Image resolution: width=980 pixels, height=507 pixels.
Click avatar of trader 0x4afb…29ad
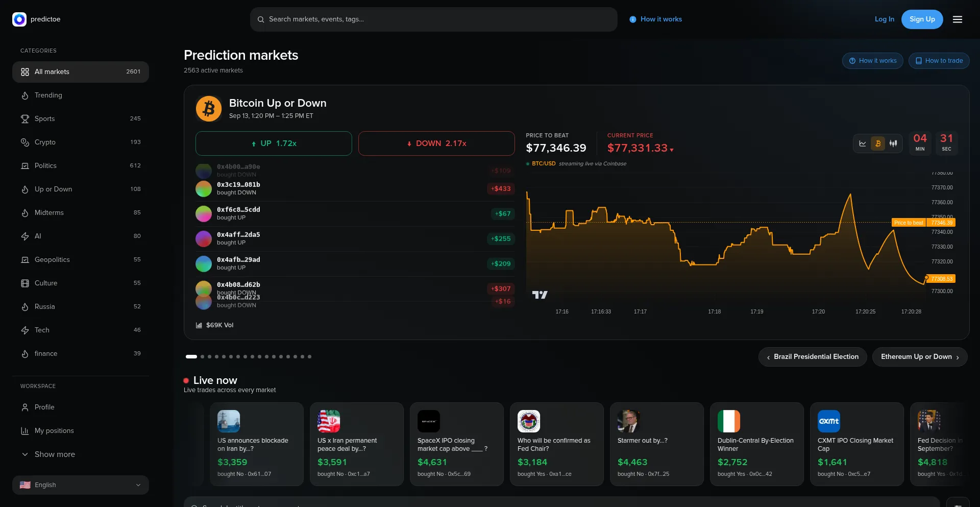click(204, 264)
